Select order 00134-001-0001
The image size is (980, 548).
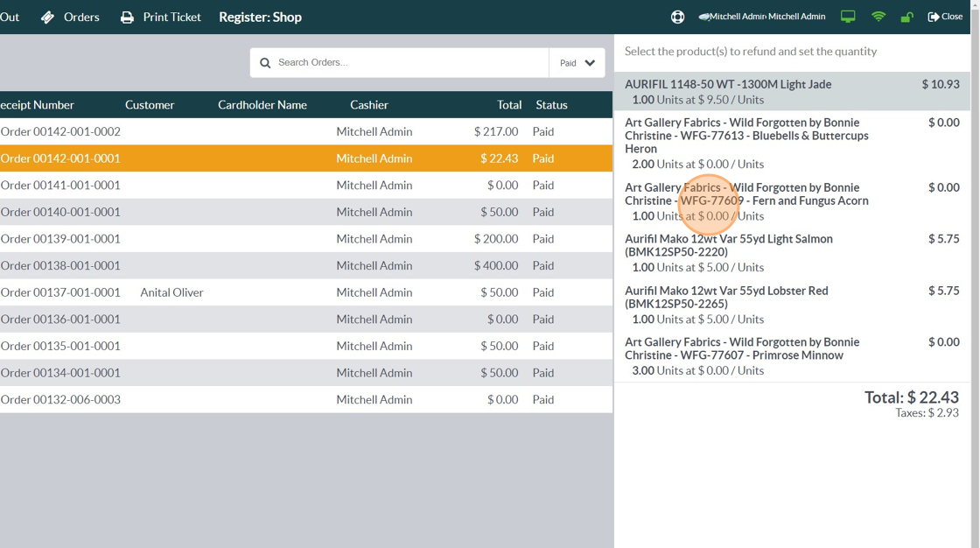coord(306,373)
